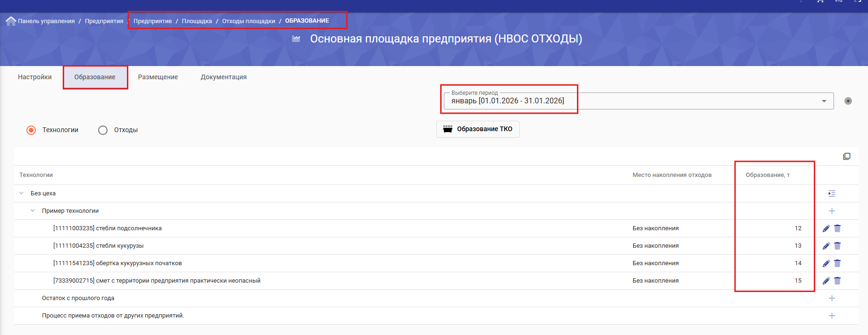This screenshot has width=868, height=335.
Task: Click the value 14 in Образование column
Action: tap(798, 263)
